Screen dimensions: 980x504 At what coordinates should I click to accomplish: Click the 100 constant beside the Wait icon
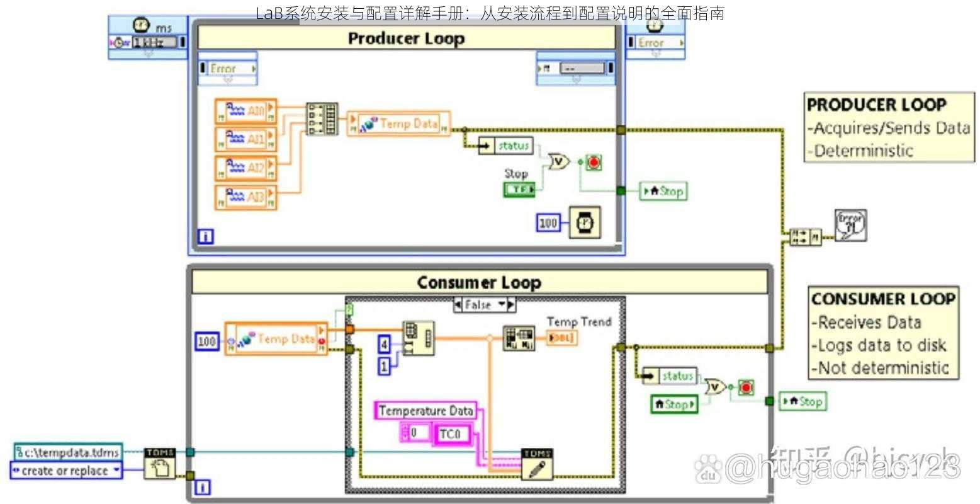click(x=548, y=222)
